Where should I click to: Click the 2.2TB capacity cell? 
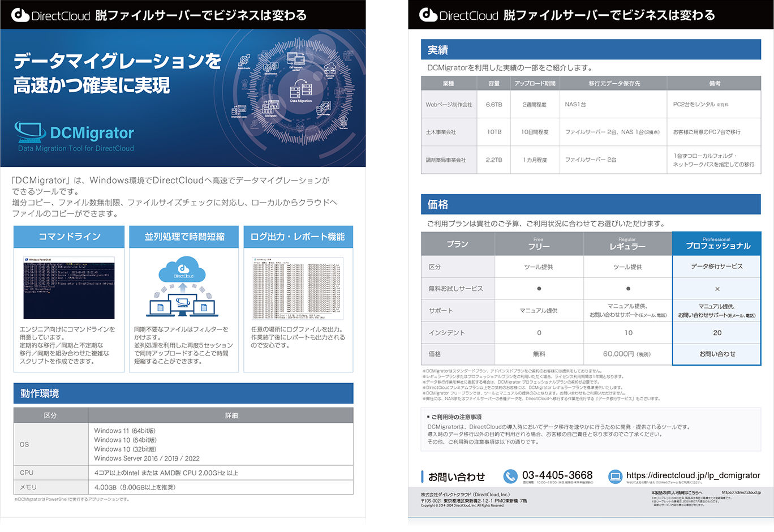pos(494,160)
